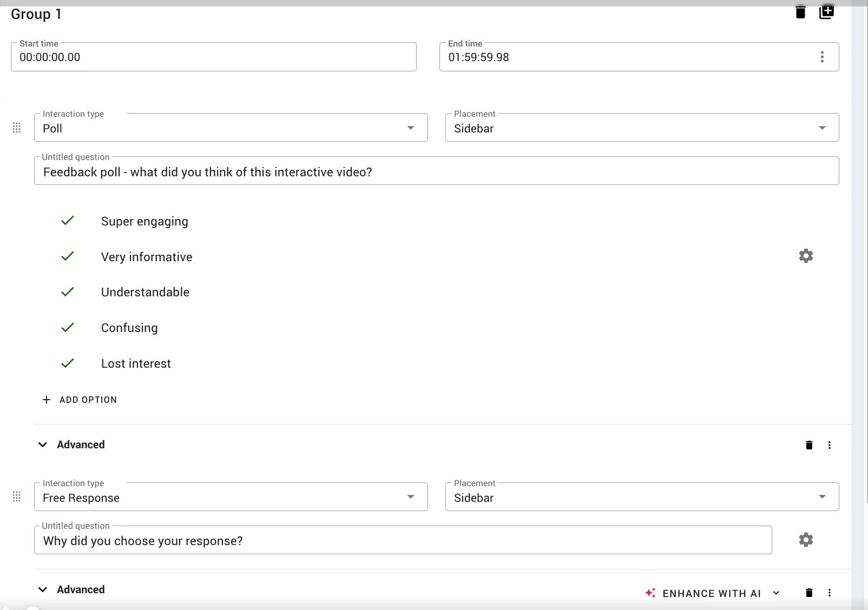Click the 'Lost interest' option text

pos(136,363)
